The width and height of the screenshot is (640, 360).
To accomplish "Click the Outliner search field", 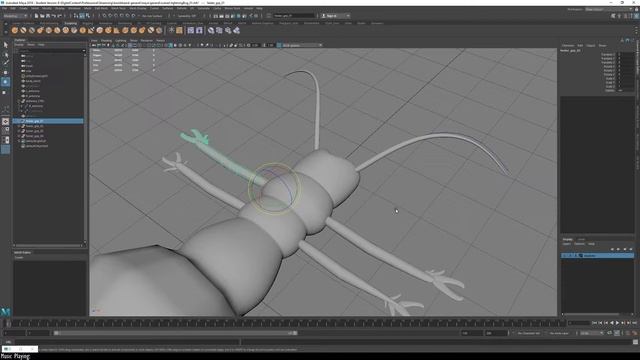I will [x=48, y=51].
